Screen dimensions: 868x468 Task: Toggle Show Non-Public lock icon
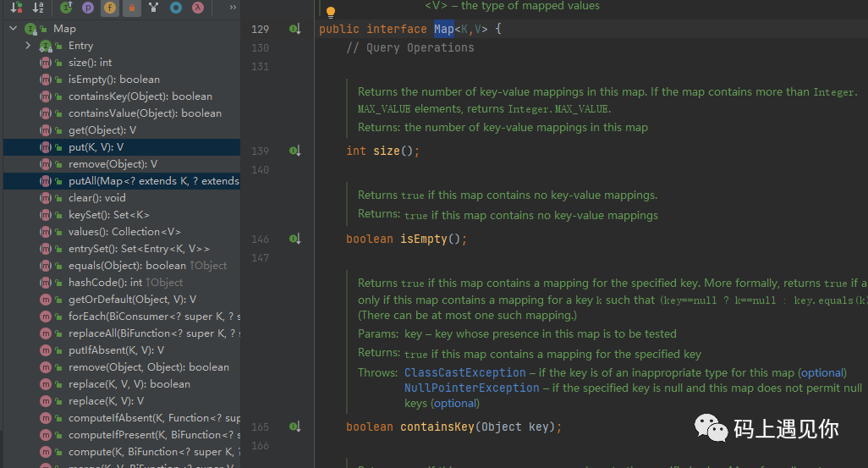[x=132, y=8]
